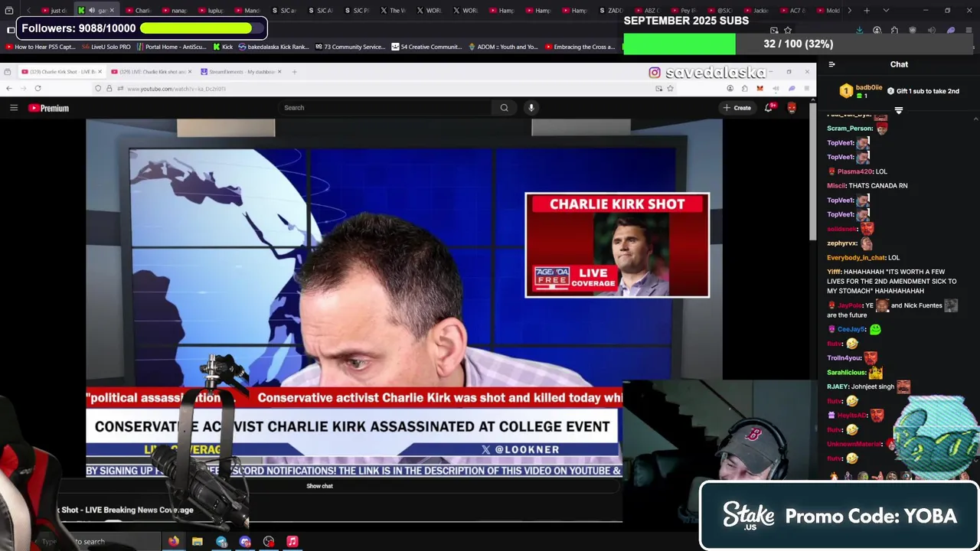Screen dimensions: 980x551
Task: Open Embracing the Cross bookmark
Action: coord(580,47)
